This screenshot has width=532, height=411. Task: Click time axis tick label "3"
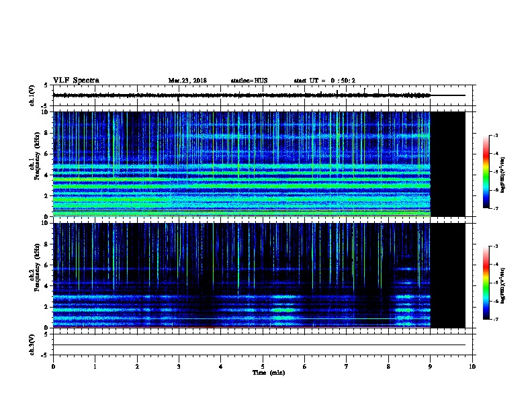coord(179,367)
